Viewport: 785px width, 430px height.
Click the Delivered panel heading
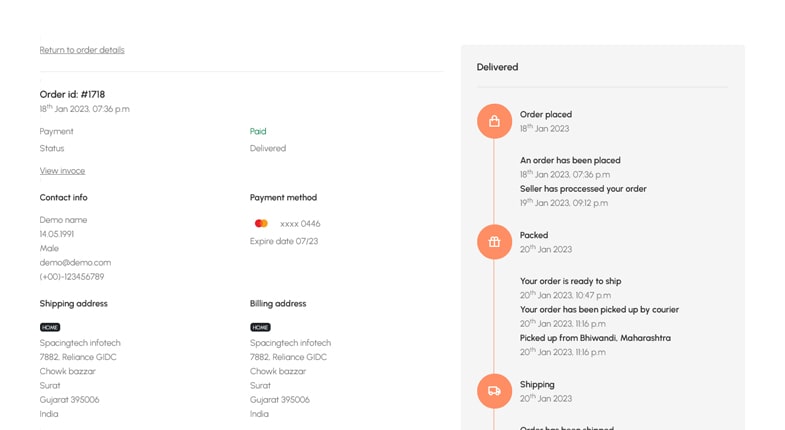click(x=497, y=67)
